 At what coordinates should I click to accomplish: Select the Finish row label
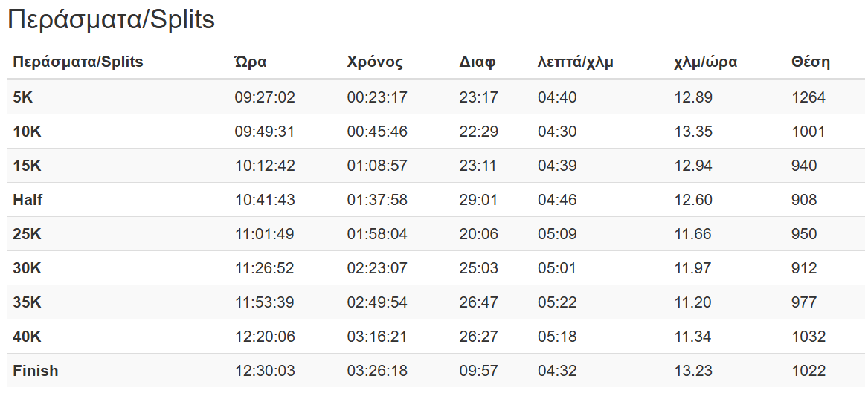point(35,371)
